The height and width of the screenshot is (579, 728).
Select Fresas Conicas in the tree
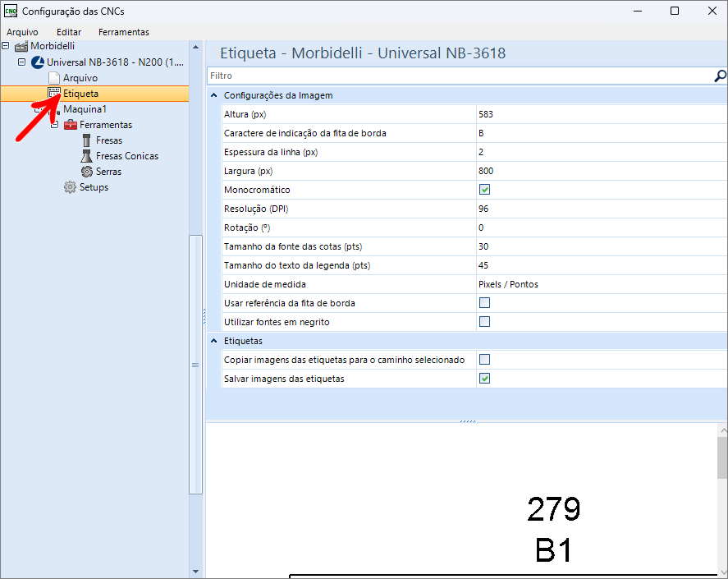(127, 156)
